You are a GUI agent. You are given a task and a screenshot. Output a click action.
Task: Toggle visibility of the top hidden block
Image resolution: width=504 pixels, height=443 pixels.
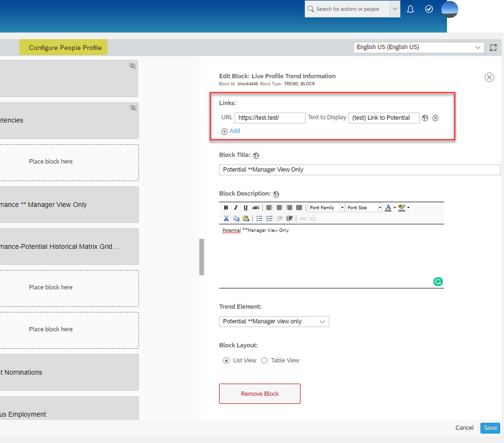tap(133, 66)
